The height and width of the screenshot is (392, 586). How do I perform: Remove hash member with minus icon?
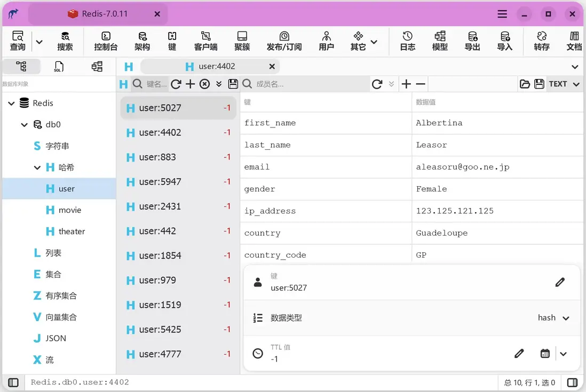(x=421, y=84)
